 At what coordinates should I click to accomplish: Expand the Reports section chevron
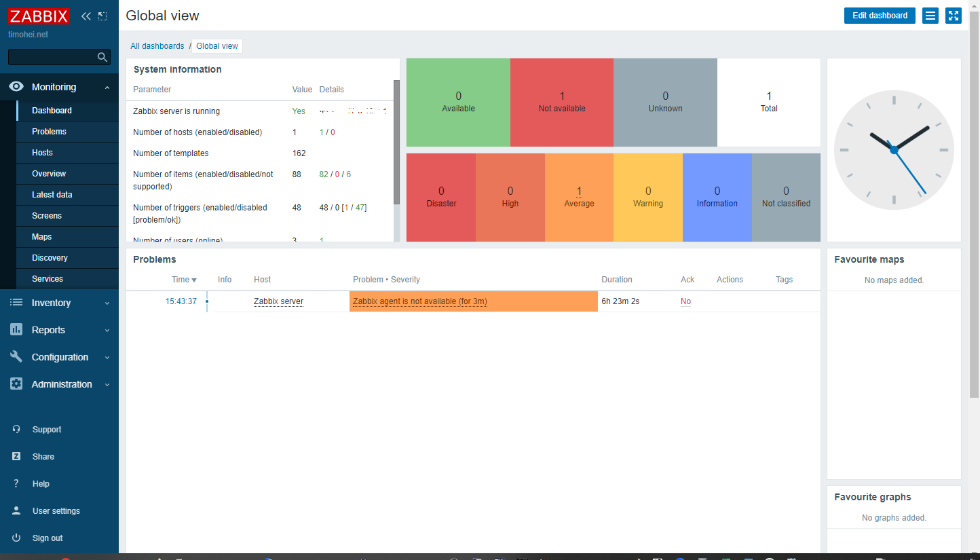107,331
